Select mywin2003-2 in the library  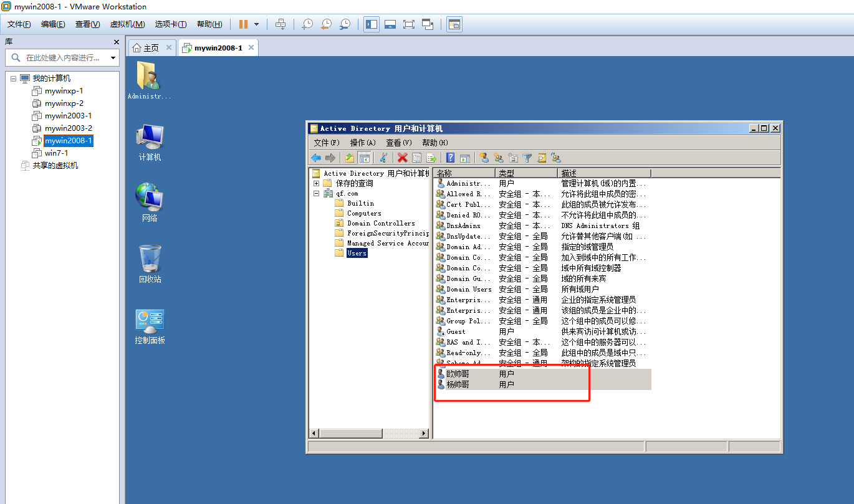[68, 128]
